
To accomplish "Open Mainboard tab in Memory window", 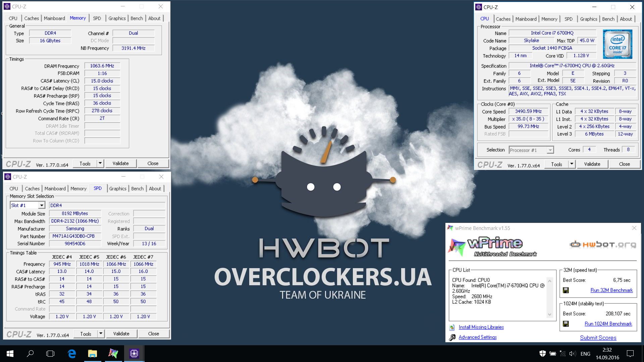I will tap(54, 18).
